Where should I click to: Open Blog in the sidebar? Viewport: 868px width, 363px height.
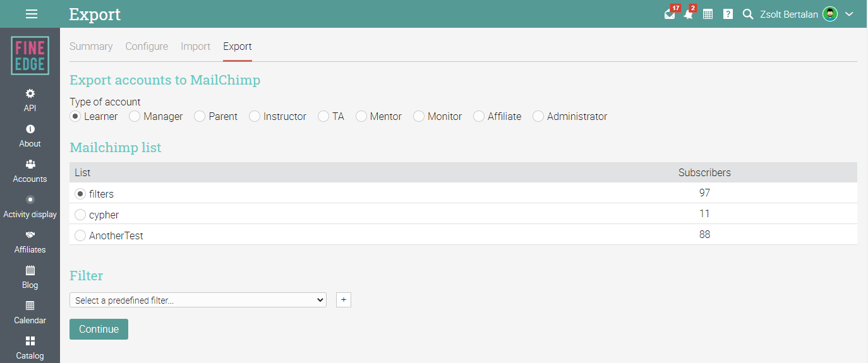coord(30,277)
